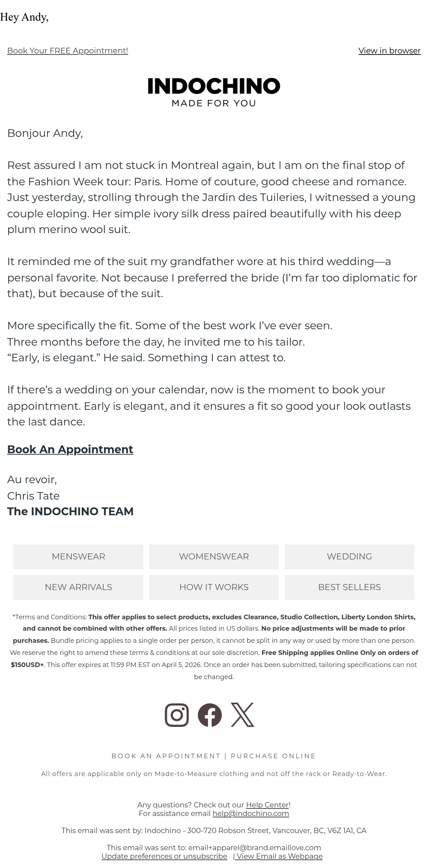The width and height of the screenshot is (428, 868).
Task: Click View in browser link
Action: pyautogui.click(x=389, y=51)
